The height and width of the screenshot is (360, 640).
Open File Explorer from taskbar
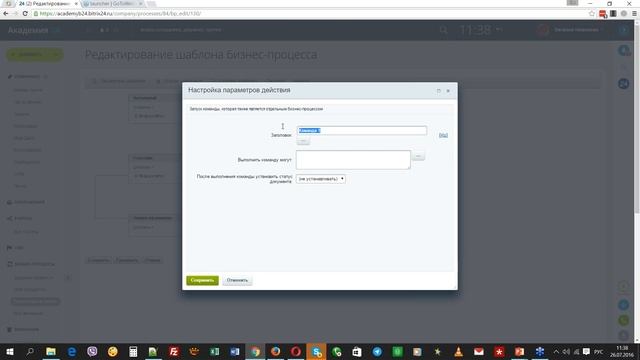pyautogui.click(x=51, y=351)
